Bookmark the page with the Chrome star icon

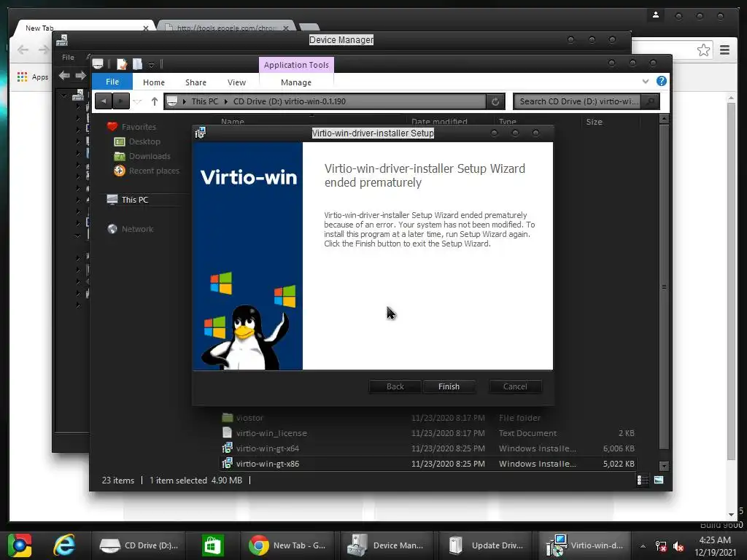point(703,50)
